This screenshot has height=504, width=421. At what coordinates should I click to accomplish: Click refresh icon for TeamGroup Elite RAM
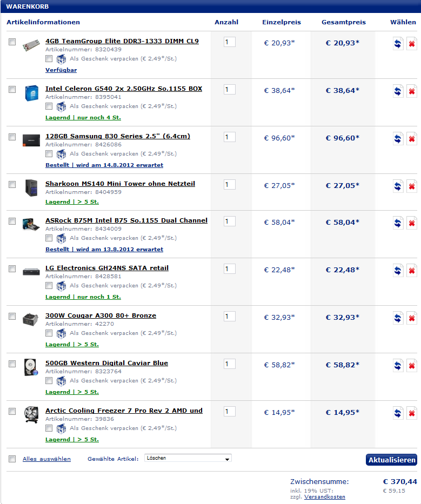coord(398,43)
